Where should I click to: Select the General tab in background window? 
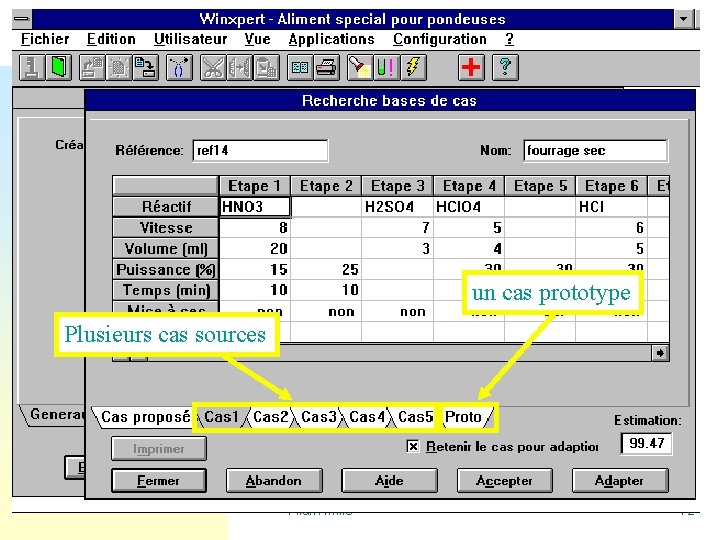coord(55,415)
